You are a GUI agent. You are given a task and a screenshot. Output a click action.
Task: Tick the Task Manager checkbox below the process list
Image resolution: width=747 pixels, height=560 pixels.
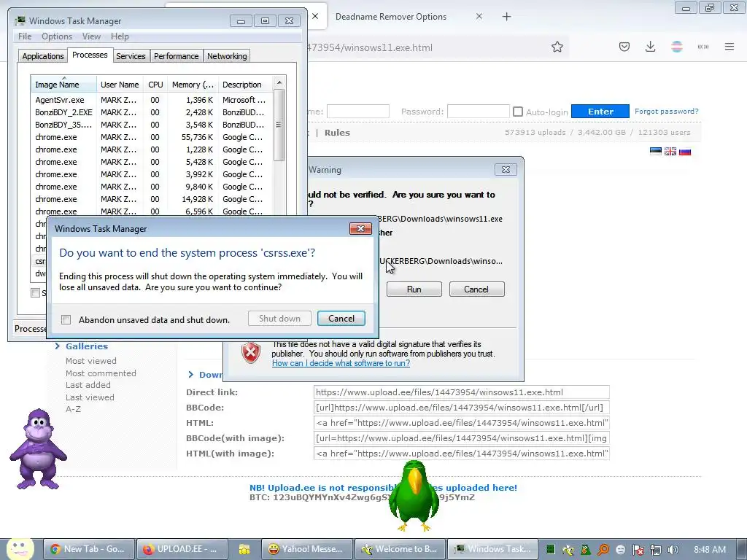pyautogui.click(x=35, y=292)
